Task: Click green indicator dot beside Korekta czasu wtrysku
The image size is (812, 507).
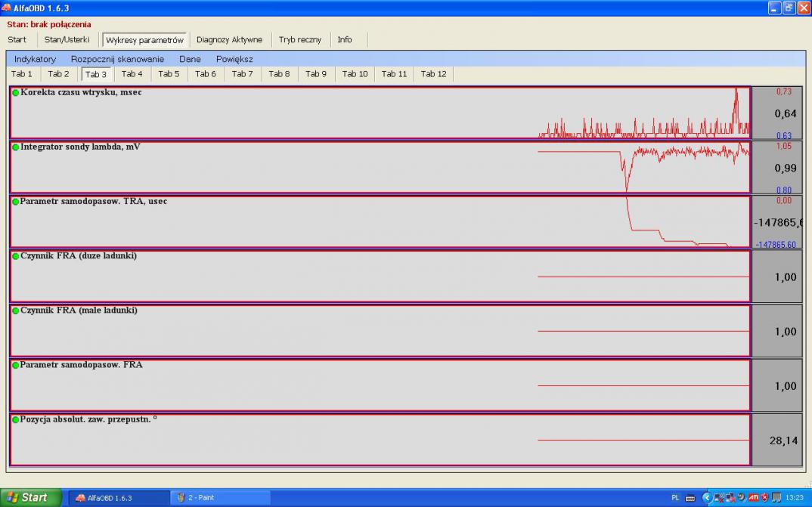Action: coord(15,93)
